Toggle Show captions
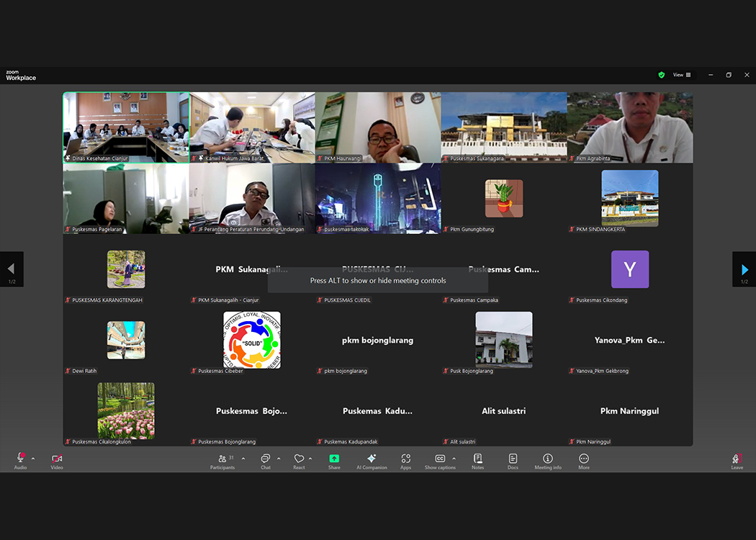This screenshot has height=540, width=756. [440, 460]
